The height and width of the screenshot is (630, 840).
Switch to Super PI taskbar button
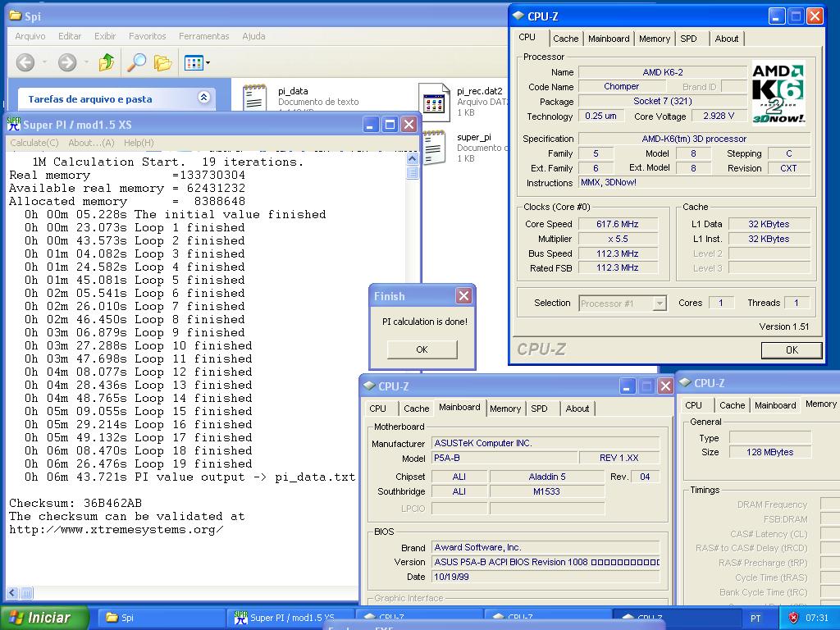(291, 618)
